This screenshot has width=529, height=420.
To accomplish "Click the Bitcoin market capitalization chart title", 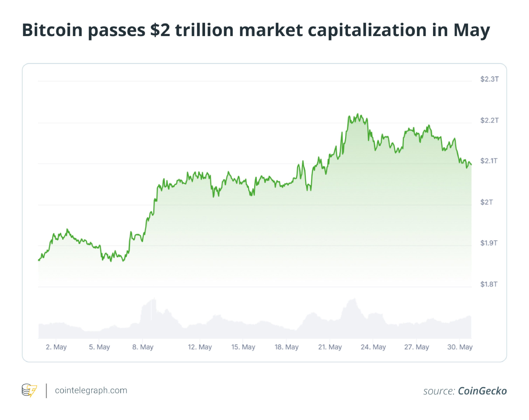I will (x=256, y=30).
